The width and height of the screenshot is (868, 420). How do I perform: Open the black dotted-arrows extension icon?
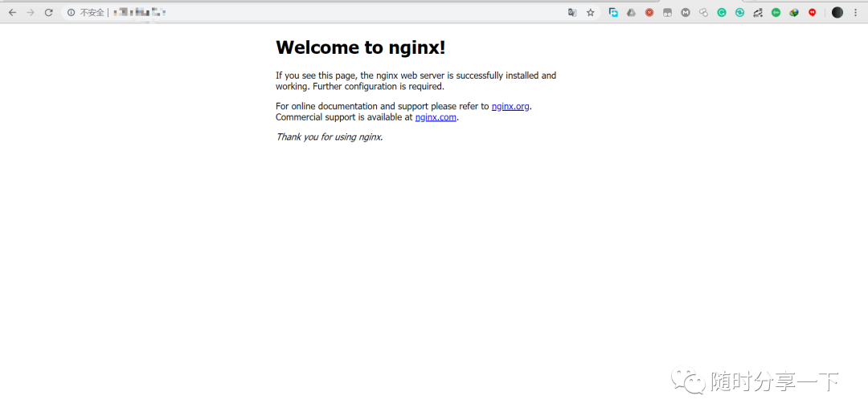[758, 12]
